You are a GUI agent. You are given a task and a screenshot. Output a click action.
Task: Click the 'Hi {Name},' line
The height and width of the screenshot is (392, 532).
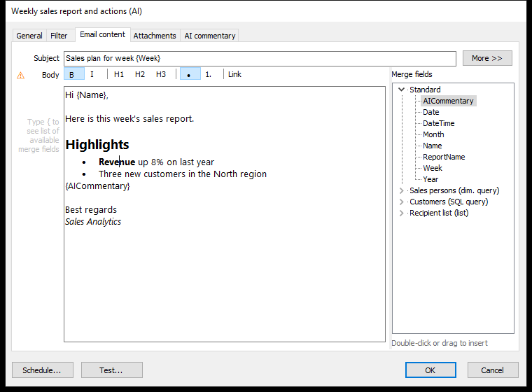point(87,95)
